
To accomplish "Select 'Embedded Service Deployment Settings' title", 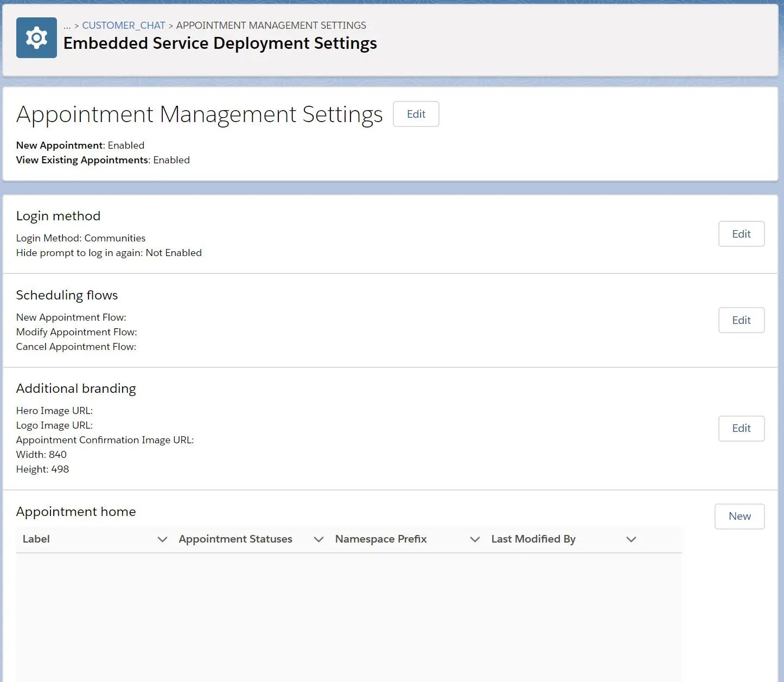I will coord(220,43).
